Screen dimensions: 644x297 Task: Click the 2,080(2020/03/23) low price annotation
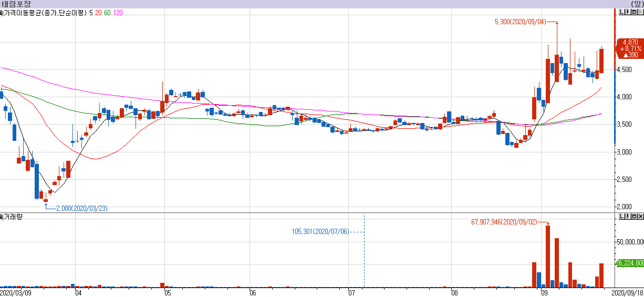81,208
